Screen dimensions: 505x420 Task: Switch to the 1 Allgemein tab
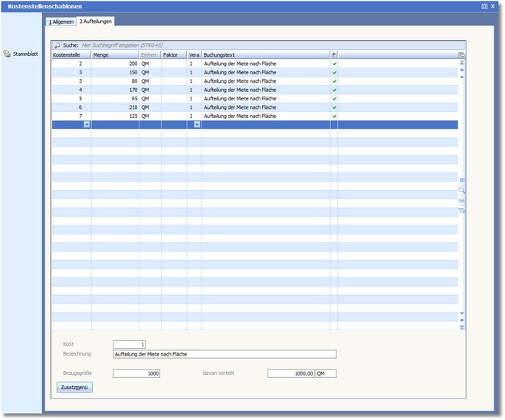tap(61, 22)
